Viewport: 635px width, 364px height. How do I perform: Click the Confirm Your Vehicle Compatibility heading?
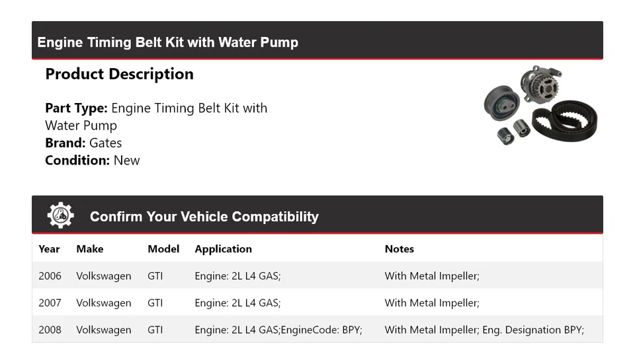[204, 217]
